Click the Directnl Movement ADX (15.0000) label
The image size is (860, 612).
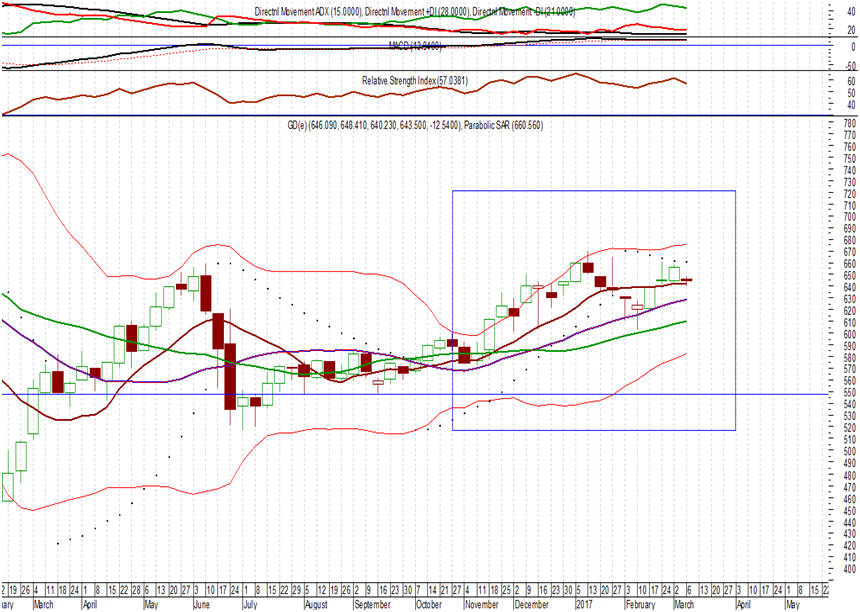coord(308,12)
